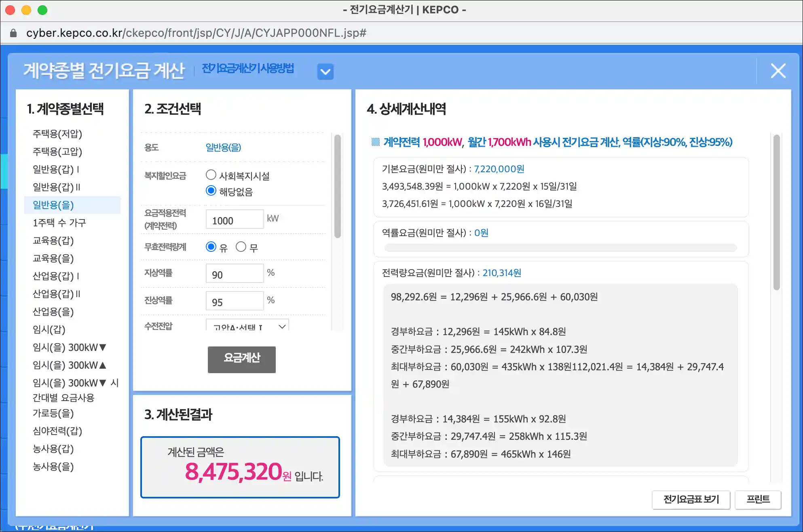The width and height of the screenshot is (803, 532).
Task: Select 임시(갑) contract type
Action: click(49, 329)
